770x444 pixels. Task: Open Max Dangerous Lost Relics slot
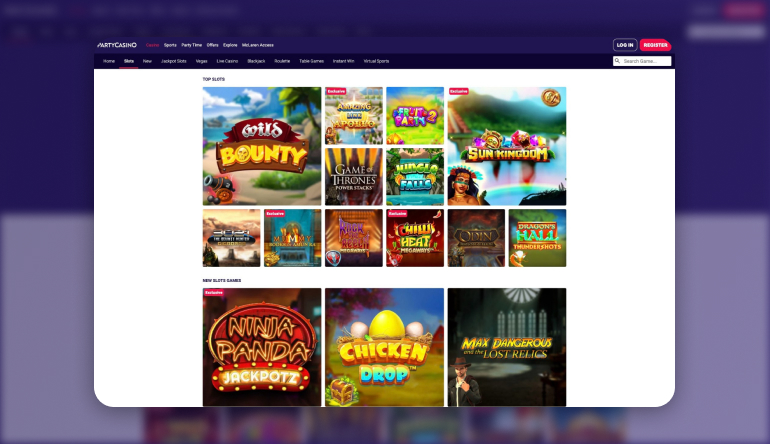coord(507,347)
